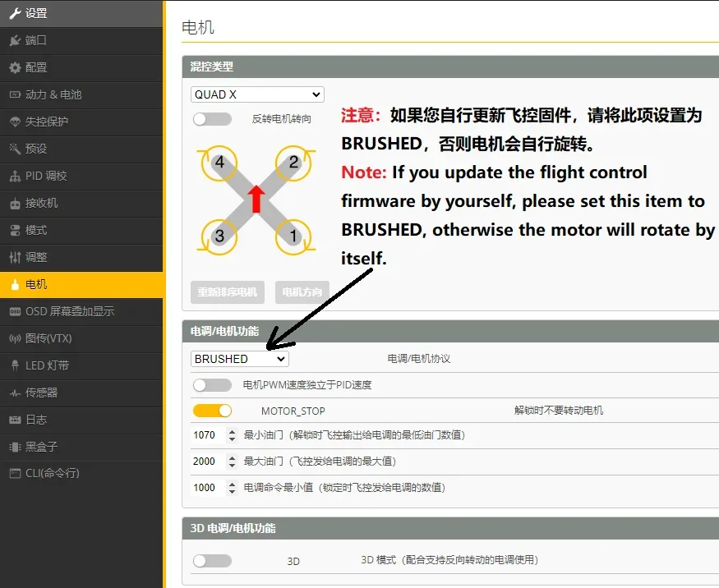Image resolution: width=719 pixels, height=588 pixels.
Task: Switch to the PID 调校 tab
Action: 46,176
